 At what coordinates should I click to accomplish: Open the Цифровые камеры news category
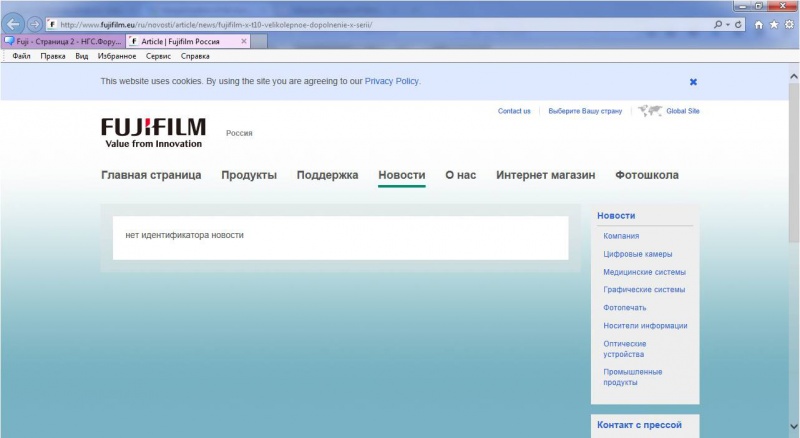[638, 254]
